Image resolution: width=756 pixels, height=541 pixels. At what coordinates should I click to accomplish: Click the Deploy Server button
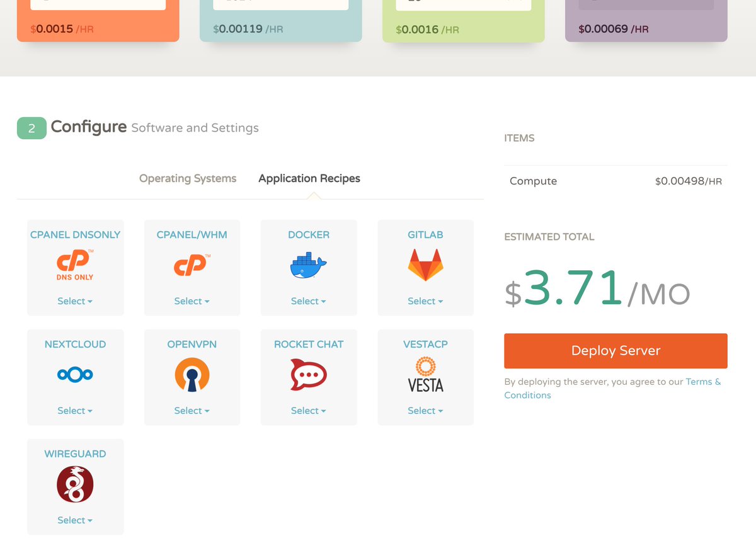point(616,351)
